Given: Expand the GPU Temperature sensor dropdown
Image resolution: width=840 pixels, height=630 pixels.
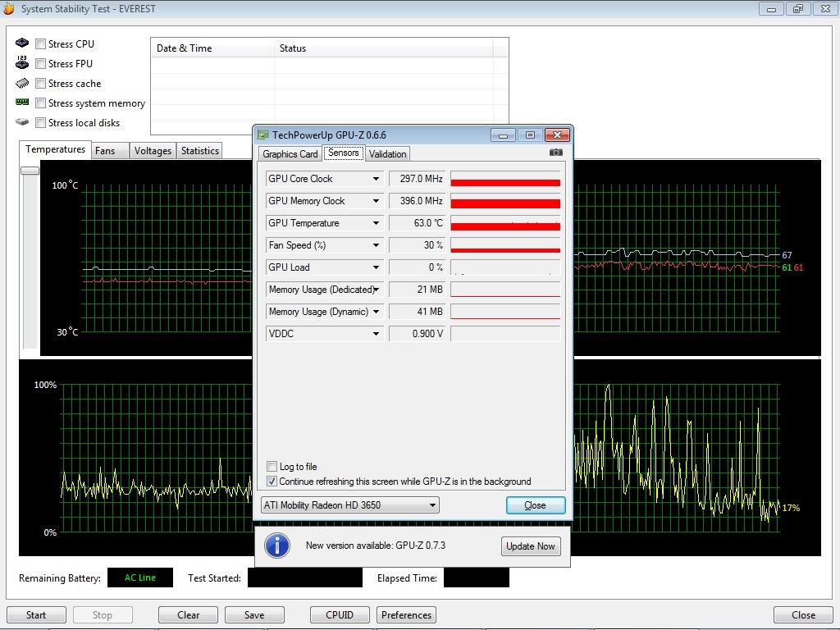Looking at the screenshot, I should pyautogui.click(x=376, y=223).
